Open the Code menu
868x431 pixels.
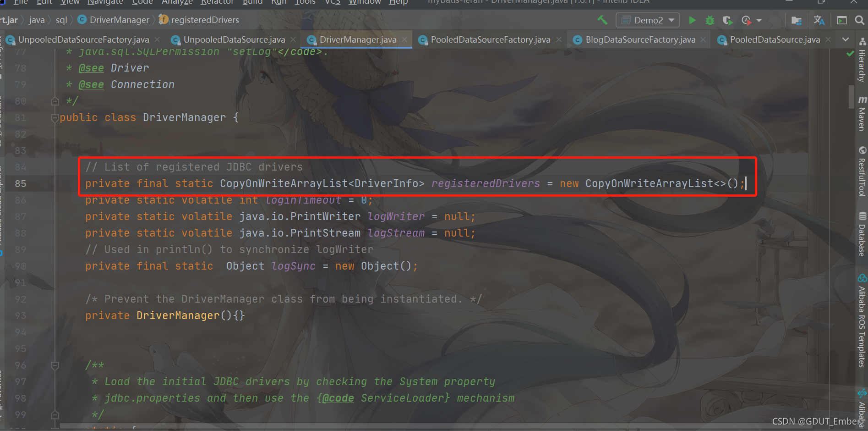click(142, 2)
